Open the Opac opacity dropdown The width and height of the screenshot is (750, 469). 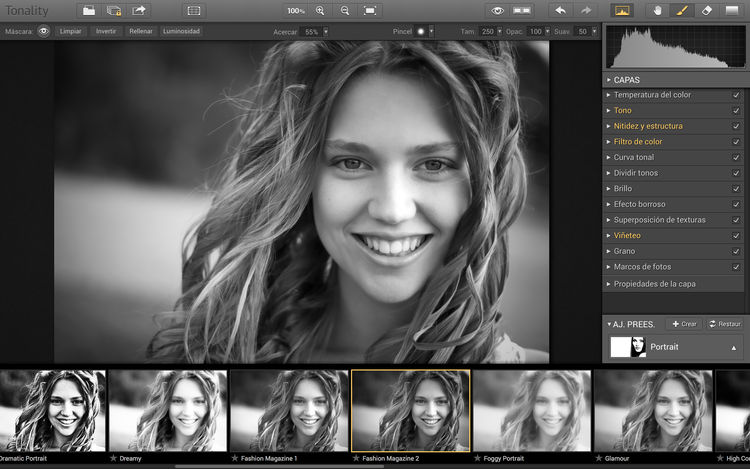pos(548,32)
